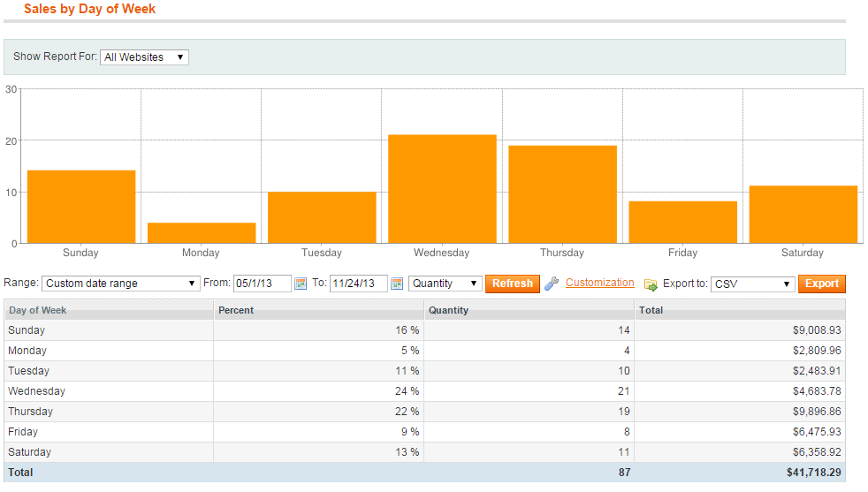The image size is (868, 492).
Task: Sort by Total column header
Action: pos(651,310)
